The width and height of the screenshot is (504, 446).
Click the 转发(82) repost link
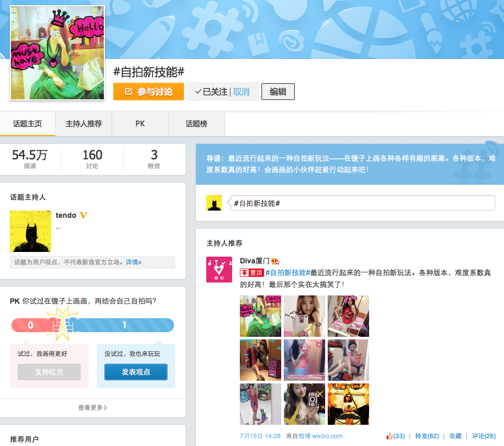pos(426,436)
